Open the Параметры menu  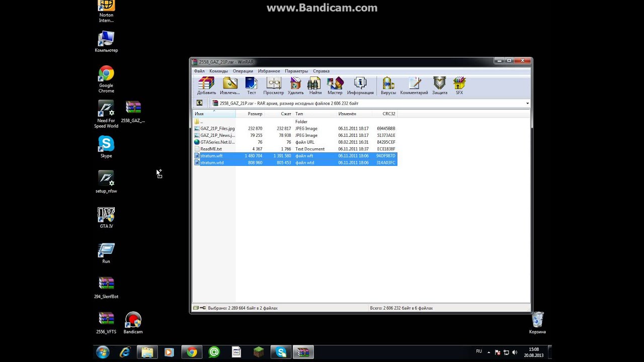[296, 71]
